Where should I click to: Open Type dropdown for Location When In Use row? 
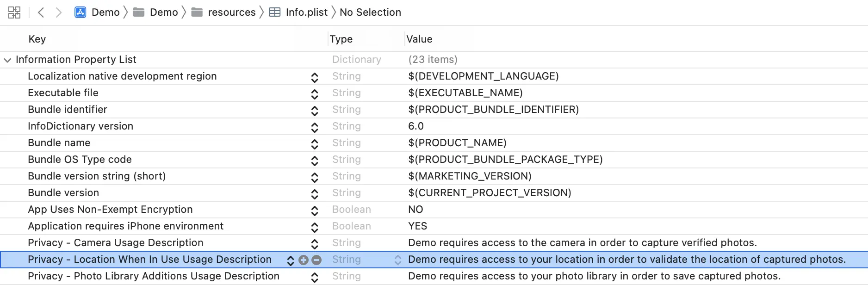point(398,260)
